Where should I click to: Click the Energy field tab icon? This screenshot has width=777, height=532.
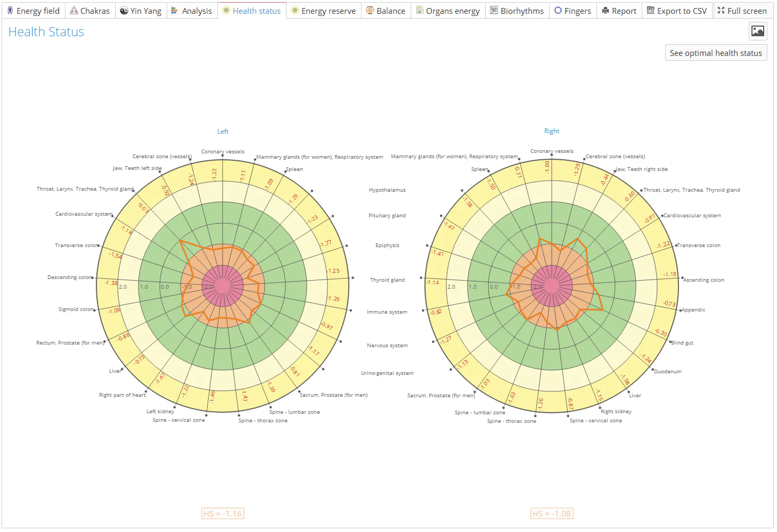click(10, 11)
